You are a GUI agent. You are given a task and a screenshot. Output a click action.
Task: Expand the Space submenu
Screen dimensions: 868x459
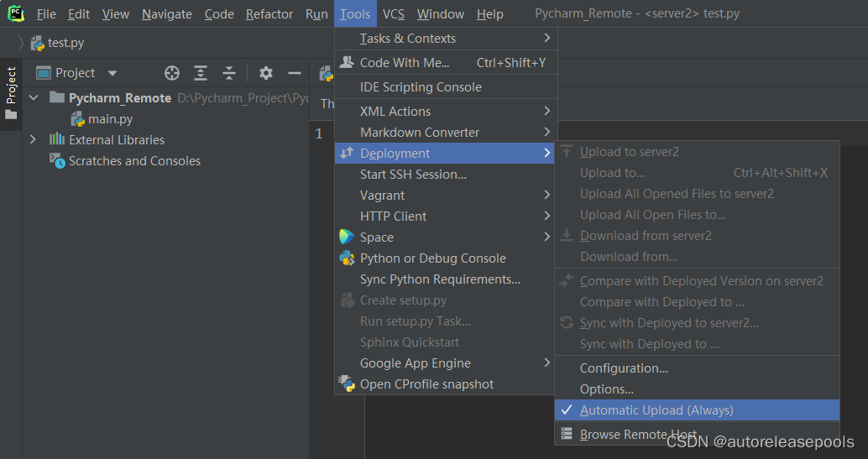(446, 237)
